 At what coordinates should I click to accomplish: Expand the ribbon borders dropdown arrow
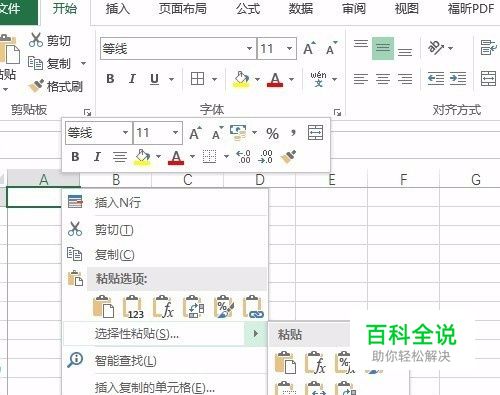coord(214,79)
